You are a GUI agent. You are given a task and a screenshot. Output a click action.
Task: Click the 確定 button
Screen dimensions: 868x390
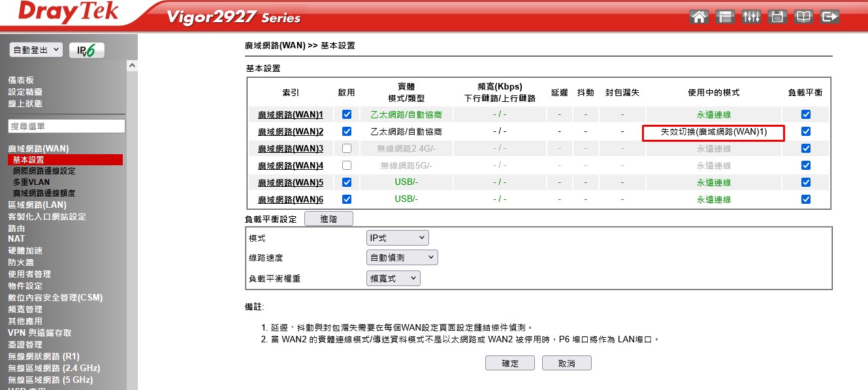509,363
